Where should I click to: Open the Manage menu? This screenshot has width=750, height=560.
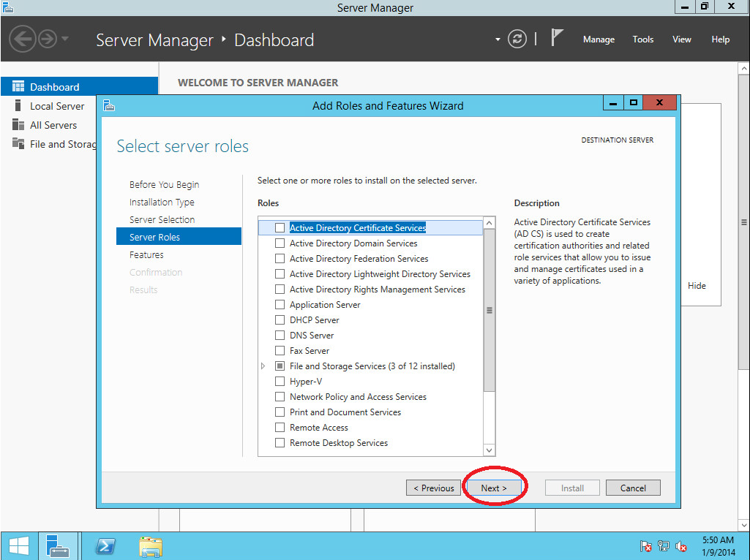[599, 39]
